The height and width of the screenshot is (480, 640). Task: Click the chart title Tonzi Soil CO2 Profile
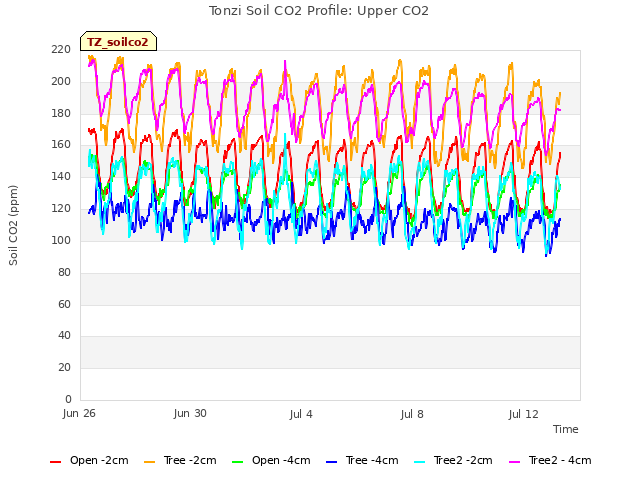319,11
